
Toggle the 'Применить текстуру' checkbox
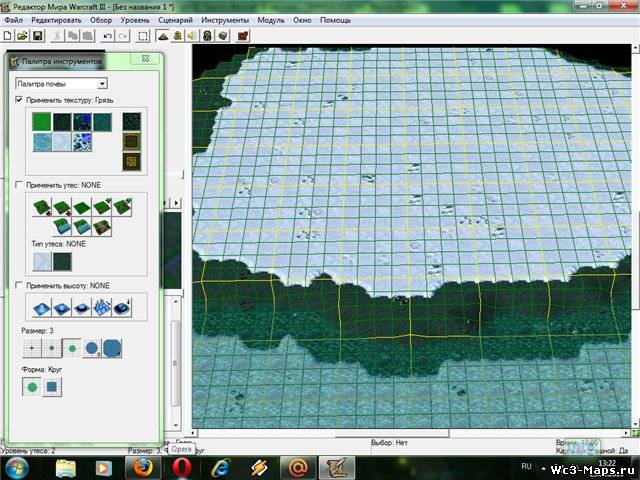[x=20, y=101]
